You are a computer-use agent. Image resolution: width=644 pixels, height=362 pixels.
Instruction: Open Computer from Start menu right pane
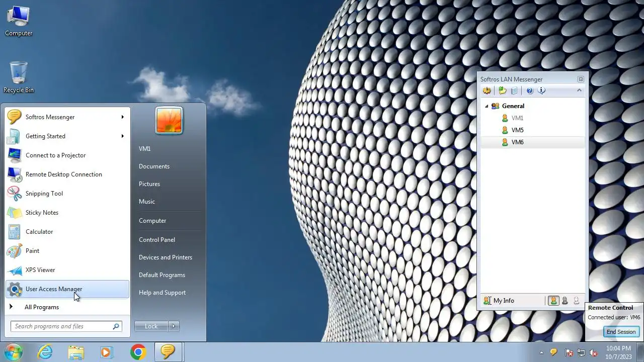pyautogui.click(x=152, y=221)
